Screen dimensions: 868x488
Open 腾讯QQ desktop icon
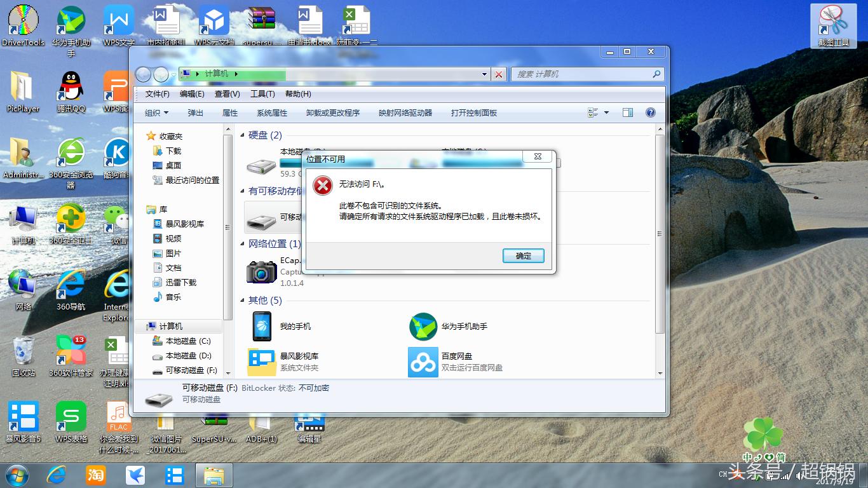[70, 86]
